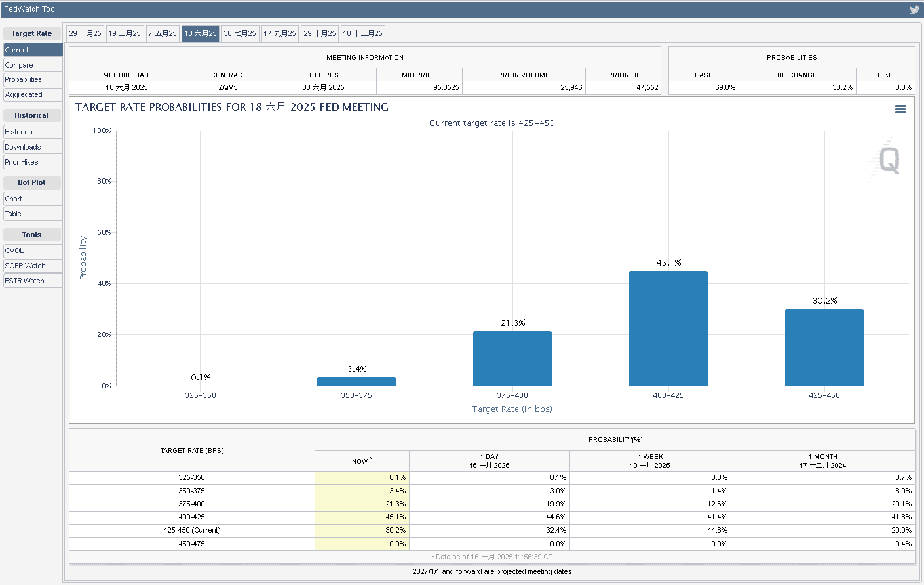Click the Target Rate (in bps) axis title
924x585 pixels.
[512, 409]
